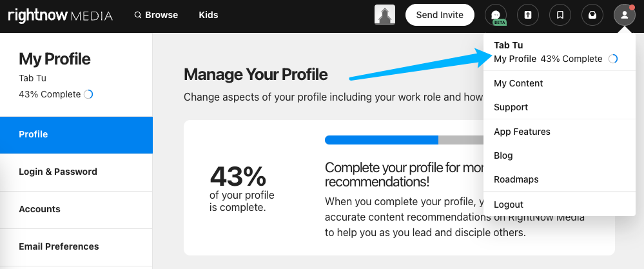Open the Email Preferences sidebar tab
The image size is (644, 269).
pyautogui.click(x=77, y=246)
